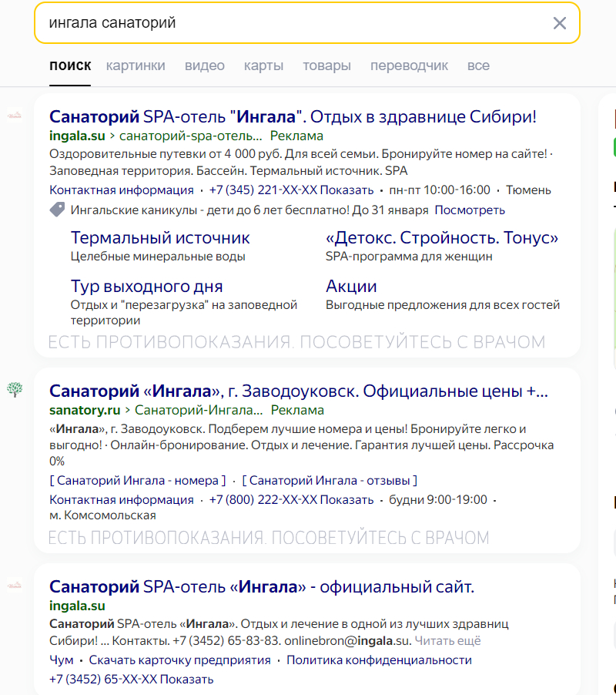Show phone number +7 (345) 221-XX-XX
The width and height of the screenshot is (616, 695).
point(291,190)
